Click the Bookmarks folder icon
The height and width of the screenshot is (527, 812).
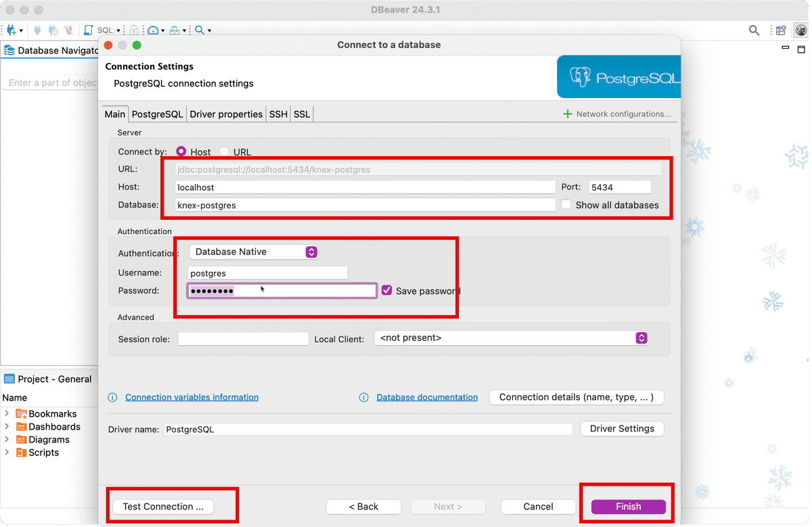point(22,414)
